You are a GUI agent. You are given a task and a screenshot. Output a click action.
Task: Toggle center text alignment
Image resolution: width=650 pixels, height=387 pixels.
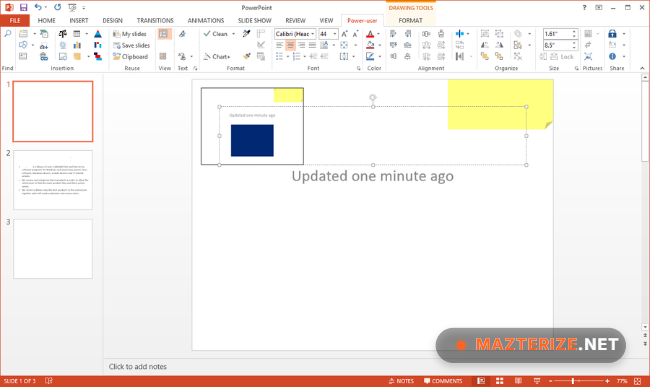point(290,45)
